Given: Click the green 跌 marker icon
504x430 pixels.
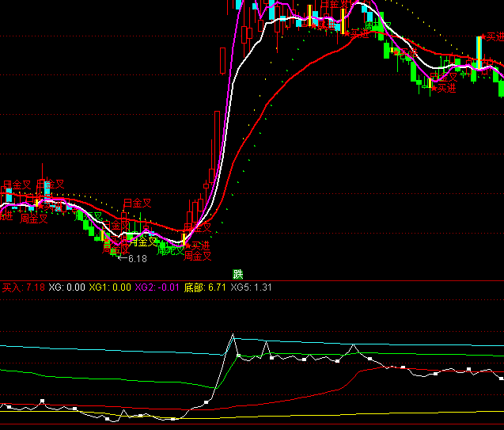Looking at the screenshot, I should [237, 274].
